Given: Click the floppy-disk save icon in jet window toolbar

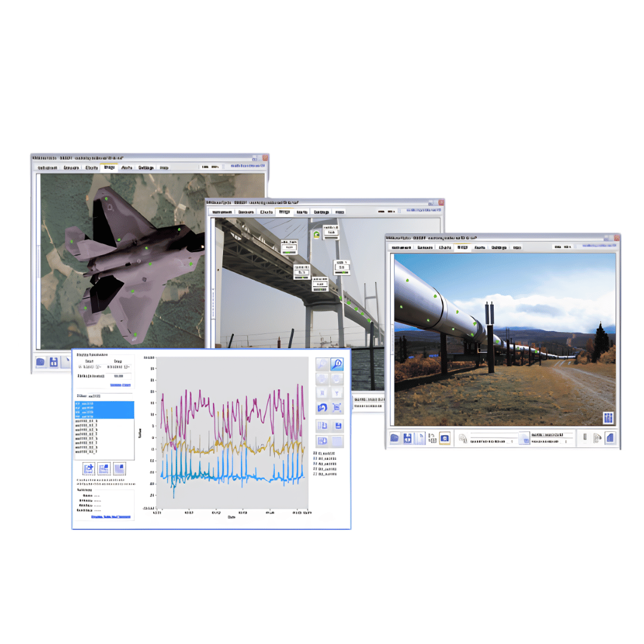Looking at the screenshot, I should (54, 362).
